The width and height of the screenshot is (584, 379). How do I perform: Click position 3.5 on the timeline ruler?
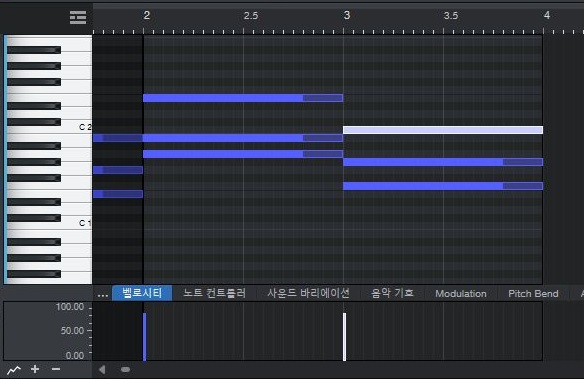coord(451,16)
